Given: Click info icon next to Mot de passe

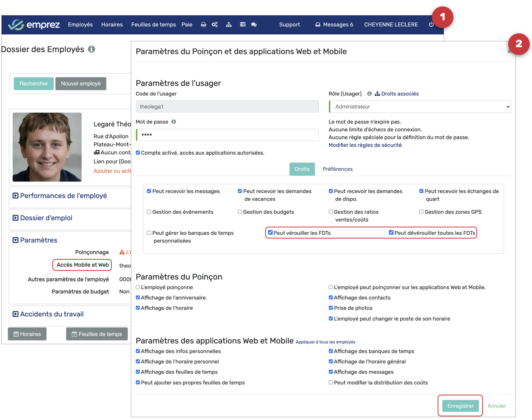Looking at the screenshot, I should tap(174, 122).
